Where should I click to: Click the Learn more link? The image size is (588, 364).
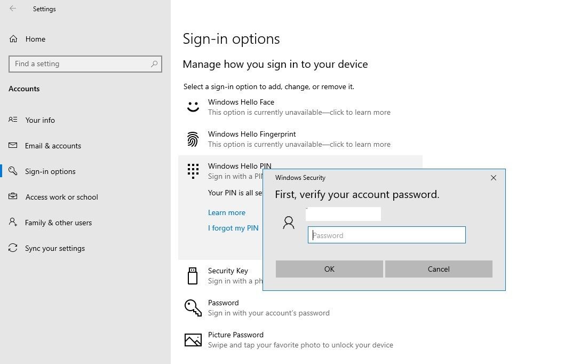227,212
